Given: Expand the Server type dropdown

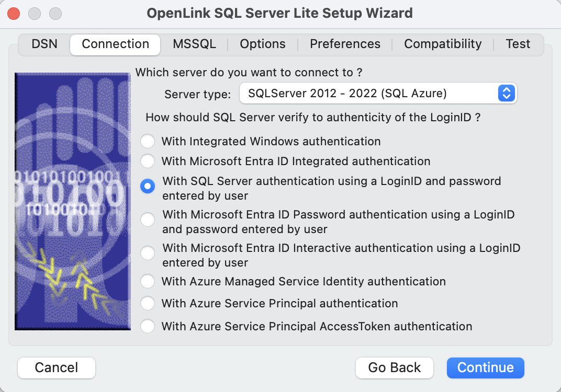Looking at the screenshot, I should click(378, 94).
